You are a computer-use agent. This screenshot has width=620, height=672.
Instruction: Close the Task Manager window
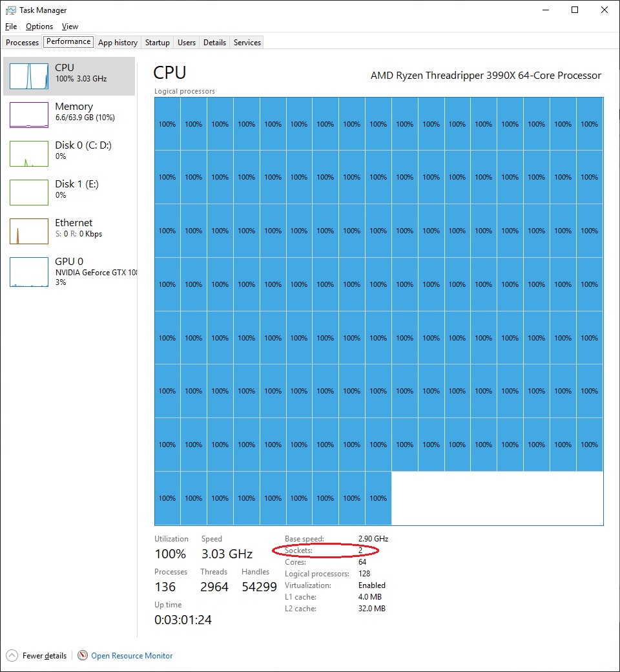click(x=604, y=10)
